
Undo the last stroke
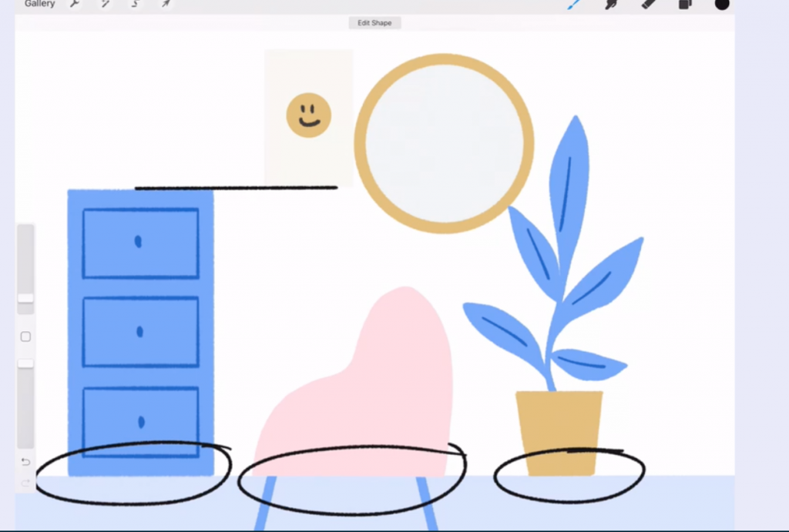coord(25,462)
